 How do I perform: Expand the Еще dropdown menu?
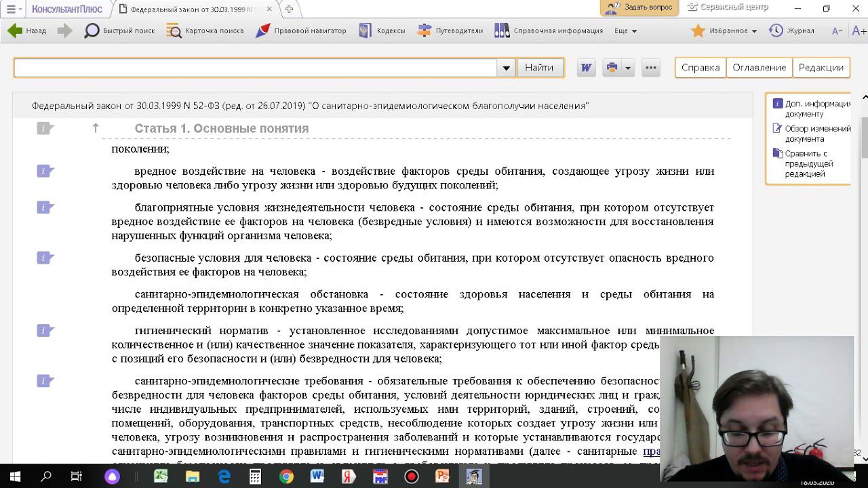(625, 30)
